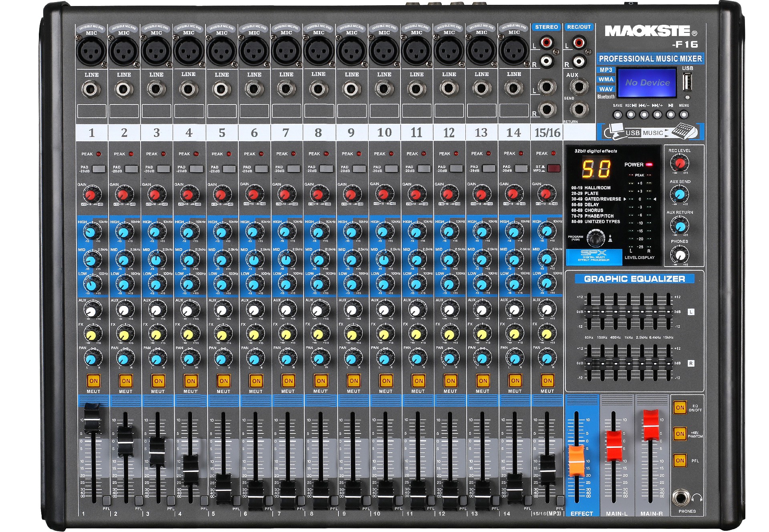Tap the play/pause button beside MENU
Viewport: 769px width, 532px height.
coord(670,115)
